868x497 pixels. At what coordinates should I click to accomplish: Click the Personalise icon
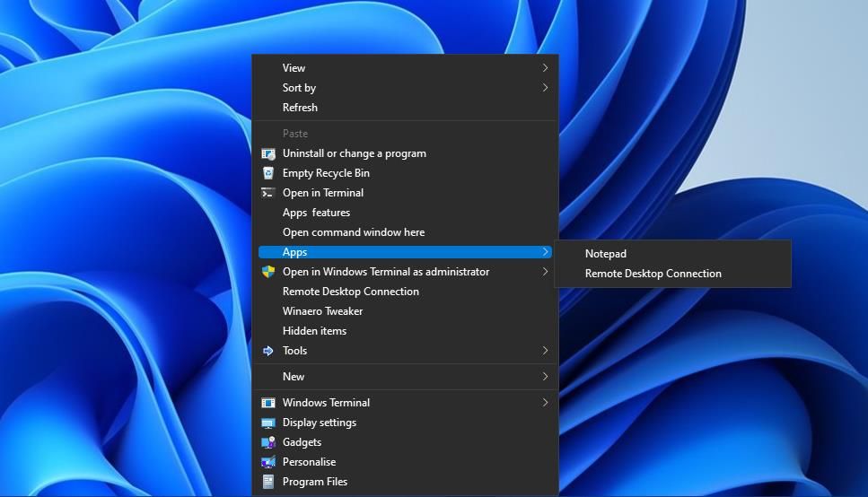267,462
